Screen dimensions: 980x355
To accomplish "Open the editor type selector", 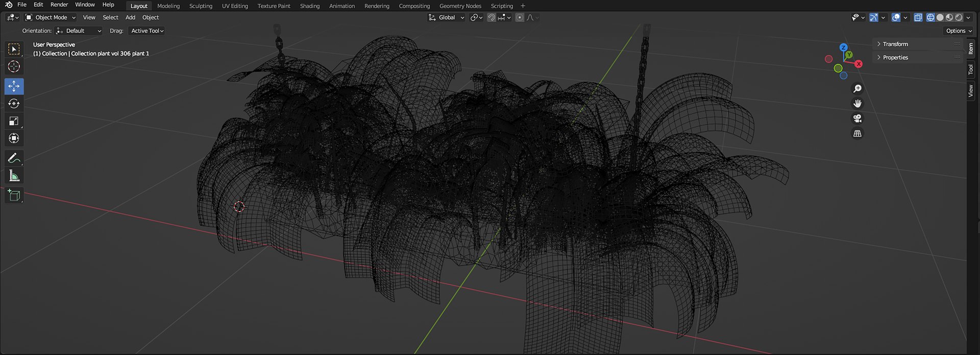I will tap(13, 17).
